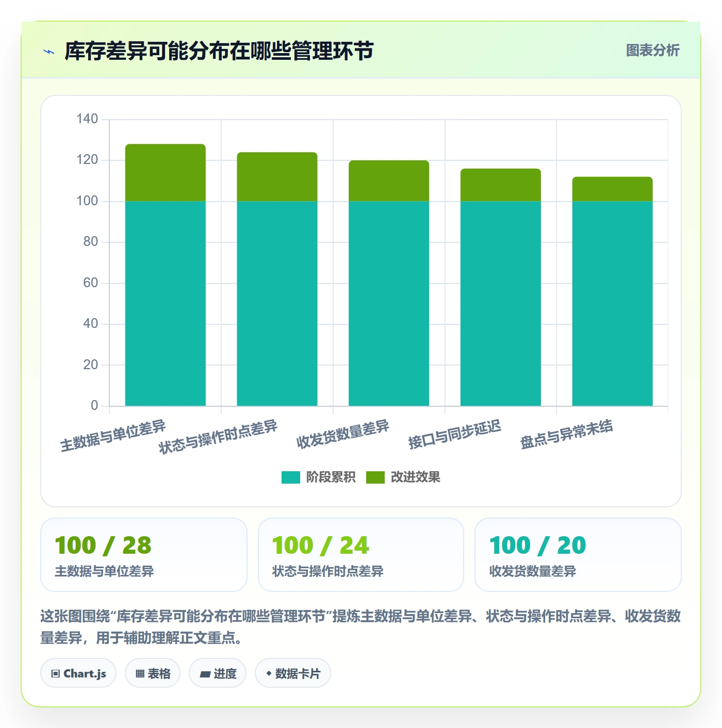This screenshot has width=722, height=728.
Task: Click the green top segment of 主数据与单位差异 bar
Action: (166, 173)
